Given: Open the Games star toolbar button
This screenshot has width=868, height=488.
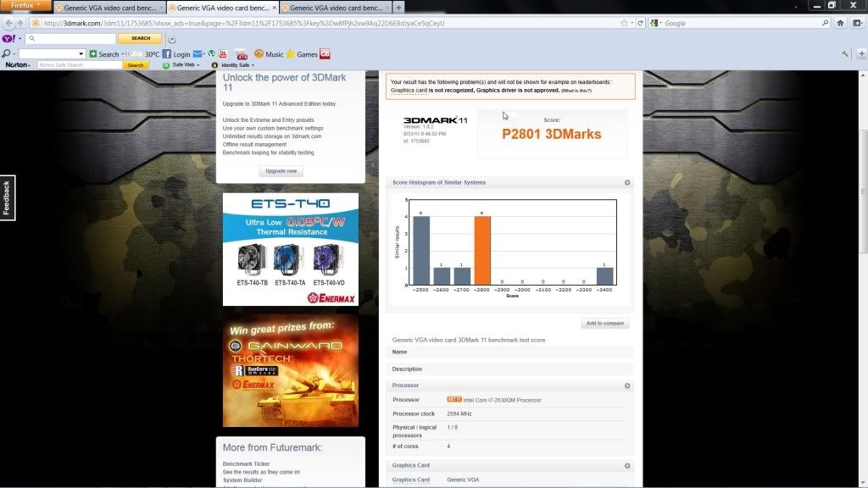Looking at the screenshot, I should [302, 54].
